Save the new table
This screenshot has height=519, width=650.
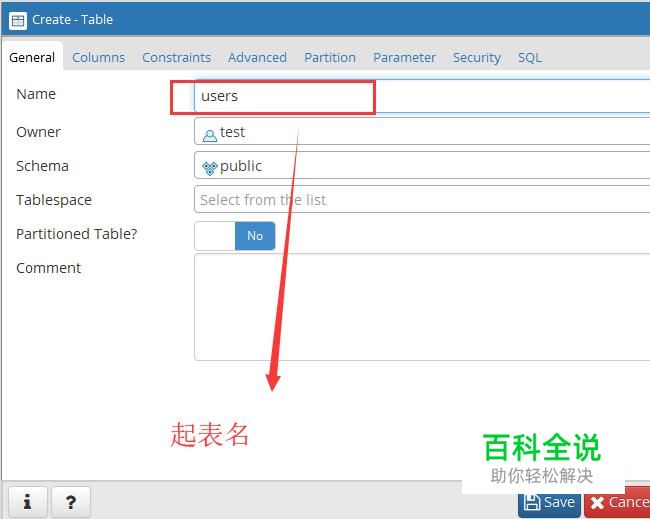click(x=549, y=503)
